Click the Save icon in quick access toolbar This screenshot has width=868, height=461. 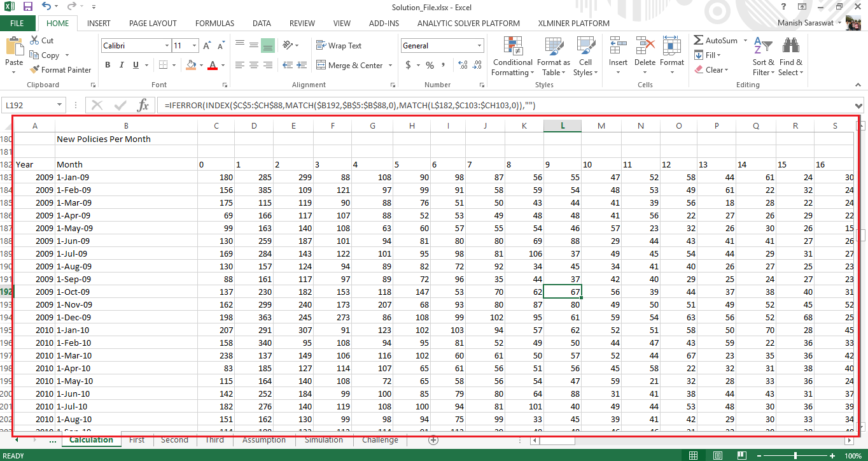coord(27,6)
